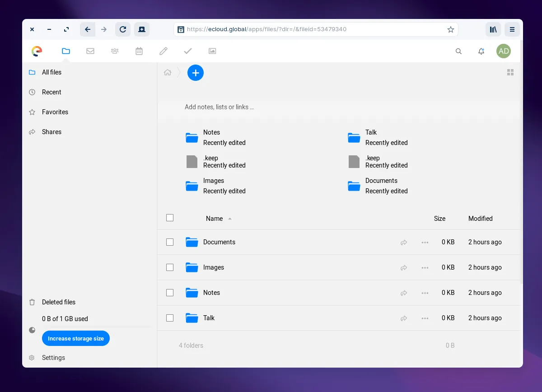The height and width of the screenshot is (392, 542).
Task: Open Favorites in the sidebar
Action: point(55,112)
